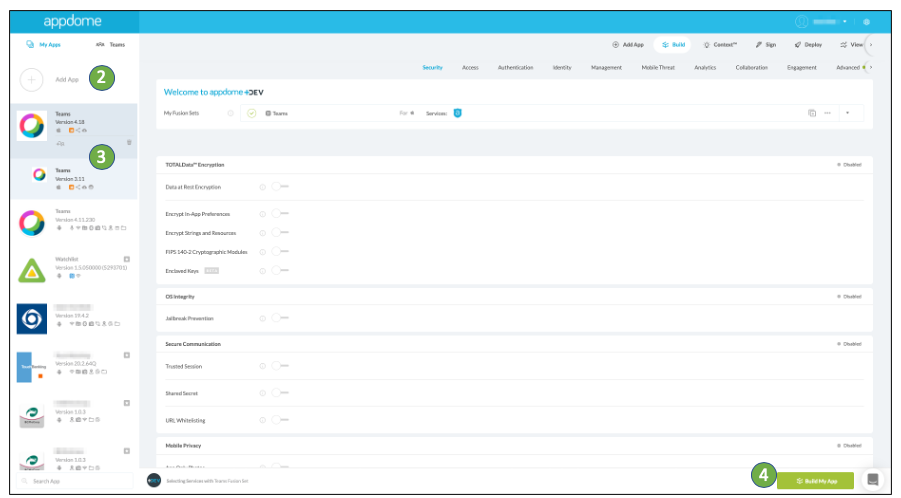
Task: Go to the Sign step
Action: pyautogui.click(x=766, y=45)
